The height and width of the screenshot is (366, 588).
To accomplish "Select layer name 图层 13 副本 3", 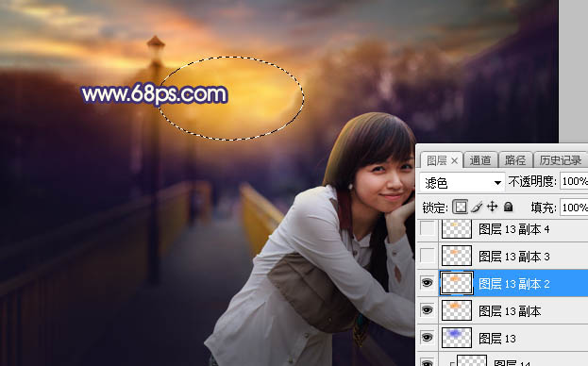I will [514, 257].
